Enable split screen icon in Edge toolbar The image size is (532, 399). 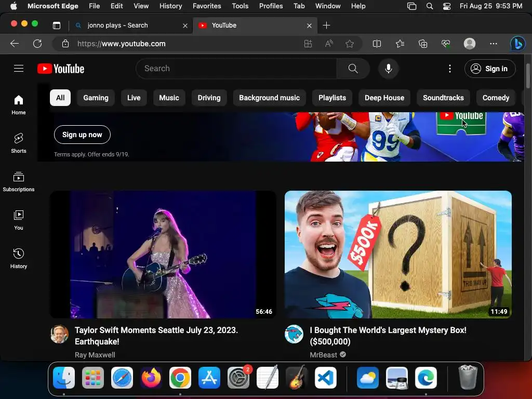377,44
